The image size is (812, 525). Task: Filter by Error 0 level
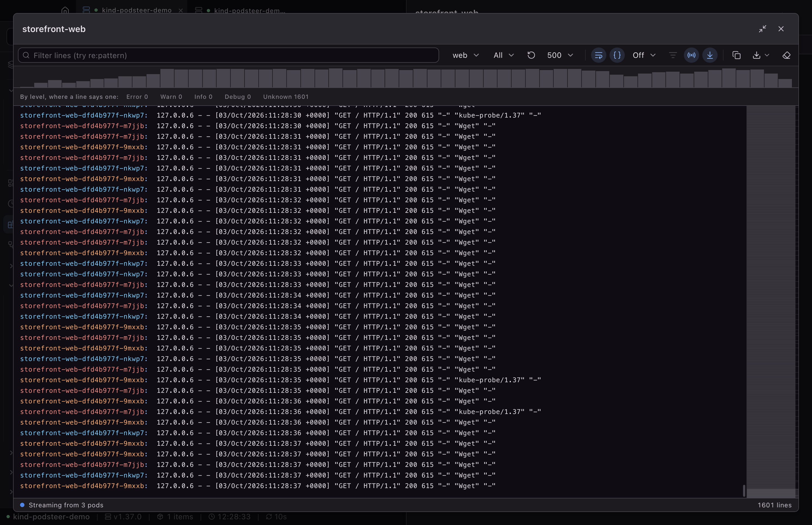coord(137,97)
